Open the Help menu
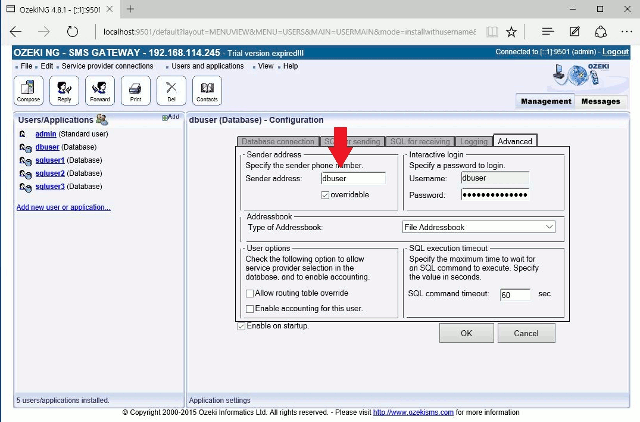640x422 pixels. click(x=290, y=66)
